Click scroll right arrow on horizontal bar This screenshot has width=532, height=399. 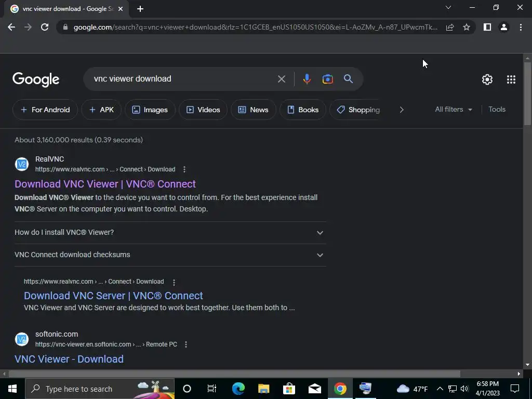519,374
